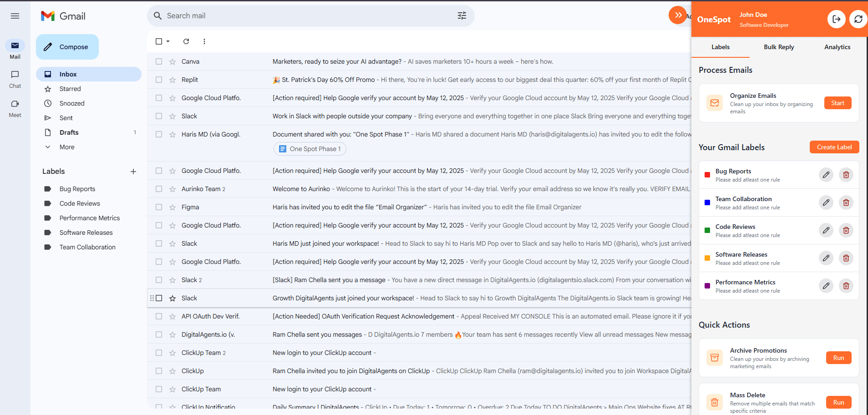Screen dimensions: 868x415
Task: Select the Aurinko Team email checkbox
Action: (x=159, y=189)
